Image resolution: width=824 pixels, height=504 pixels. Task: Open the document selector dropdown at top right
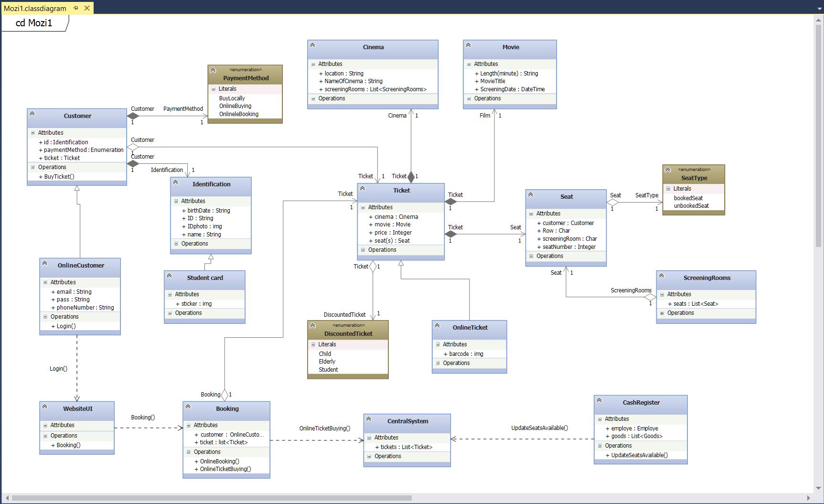818,8
